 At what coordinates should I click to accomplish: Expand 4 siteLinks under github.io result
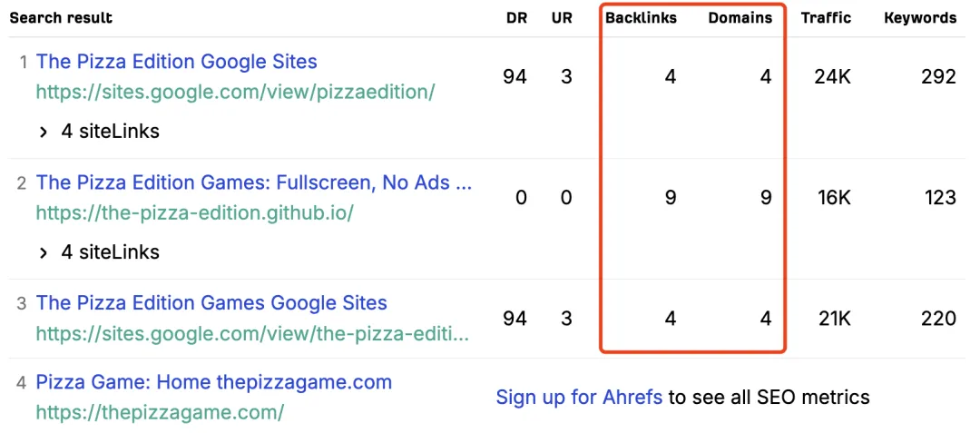(100, 252)
